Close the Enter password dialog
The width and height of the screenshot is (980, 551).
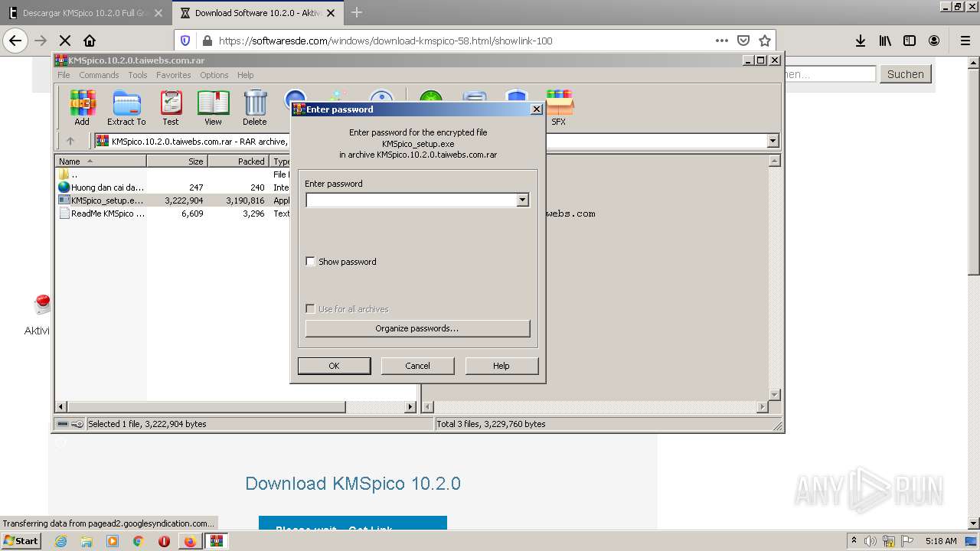(x=537, y=109)
